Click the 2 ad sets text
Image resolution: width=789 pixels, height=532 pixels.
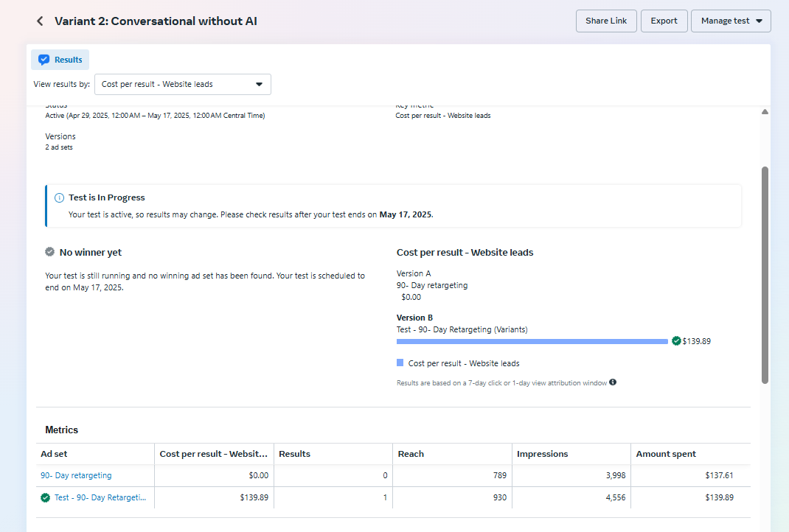pos(59,147)
